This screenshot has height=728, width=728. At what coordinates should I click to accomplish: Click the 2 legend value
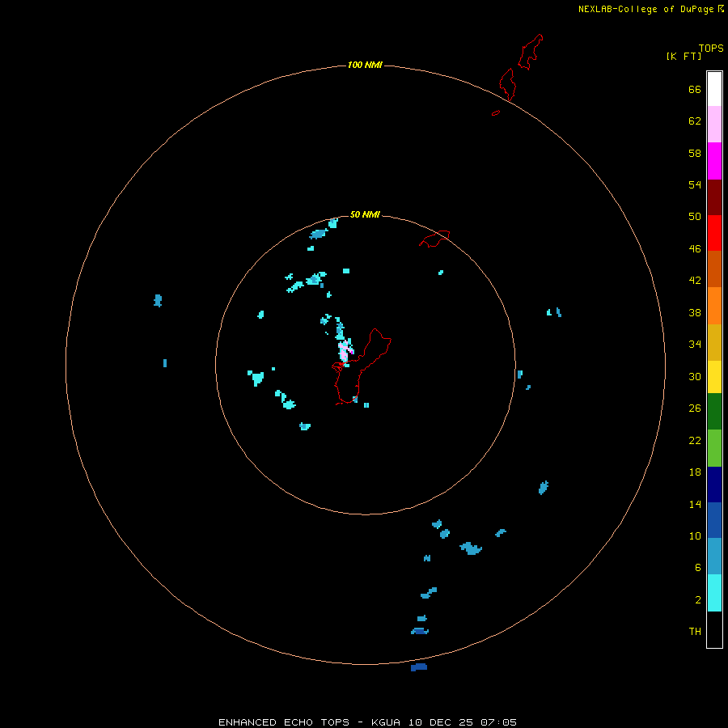[x=698, y=600]
